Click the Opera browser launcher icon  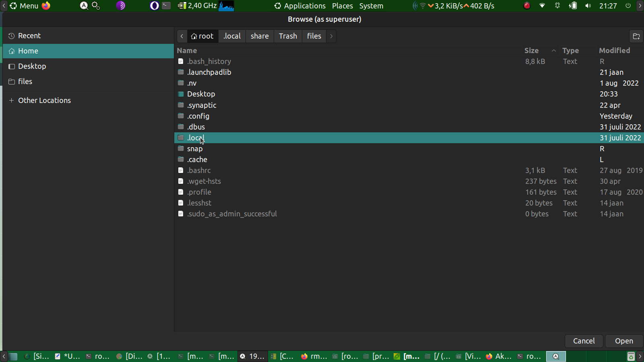pos(154,6)
